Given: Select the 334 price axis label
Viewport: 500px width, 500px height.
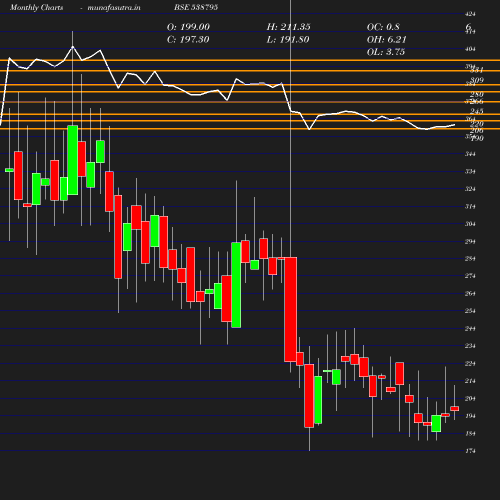Looking at the screenshot, I should coord(470,171).
